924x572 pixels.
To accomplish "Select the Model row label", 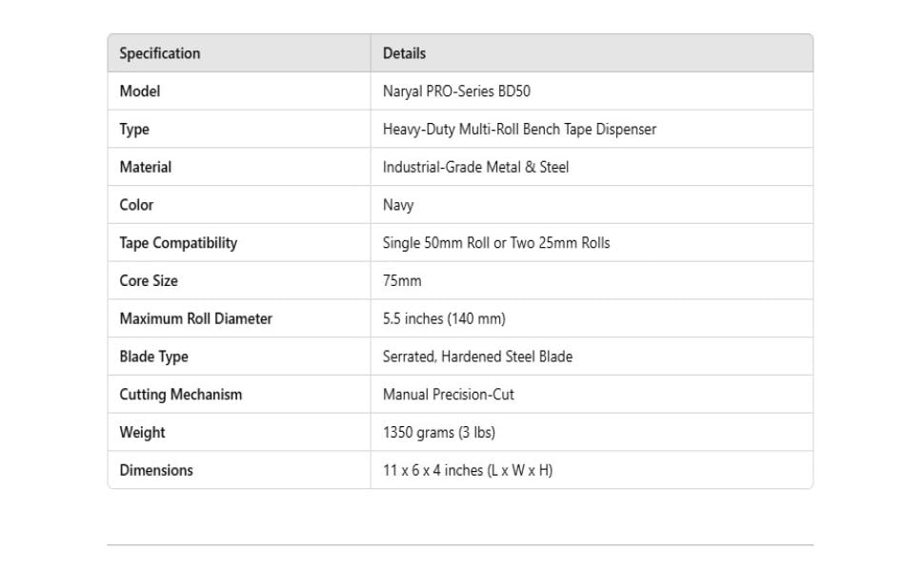I will (x=140, y=92).
